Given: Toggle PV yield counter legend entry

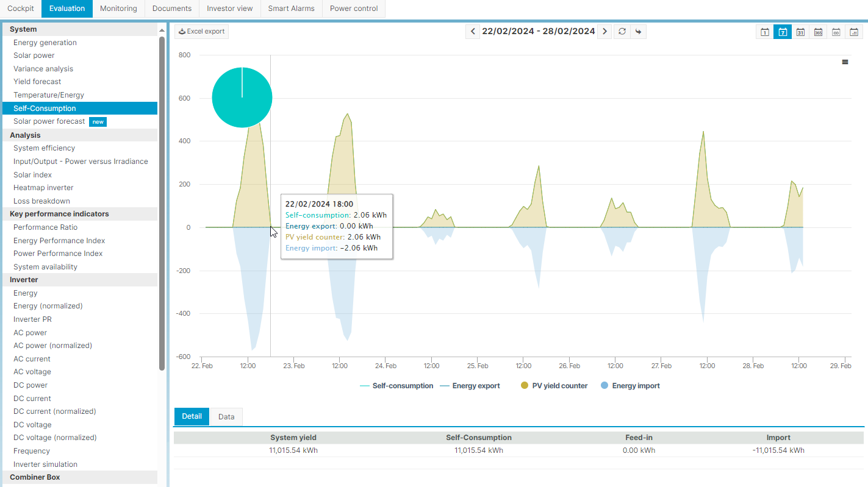Looking at the screenshot, I should coord(554,386).
